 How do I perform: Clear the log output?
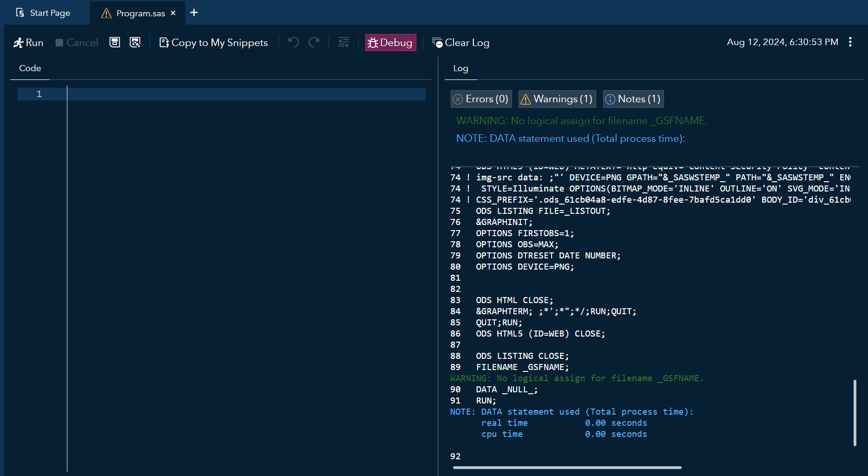(x=460, y=43)
